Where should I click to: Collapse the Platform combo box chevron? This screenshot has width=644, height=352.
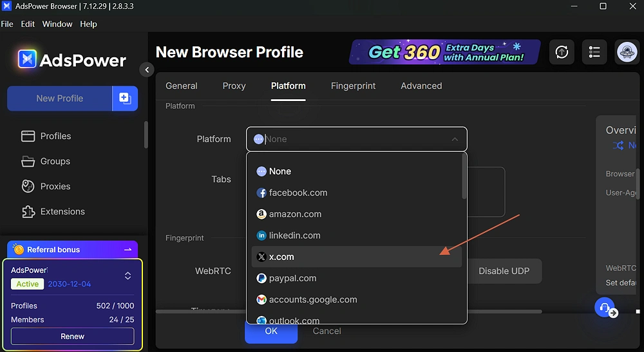tap(455, 139)
